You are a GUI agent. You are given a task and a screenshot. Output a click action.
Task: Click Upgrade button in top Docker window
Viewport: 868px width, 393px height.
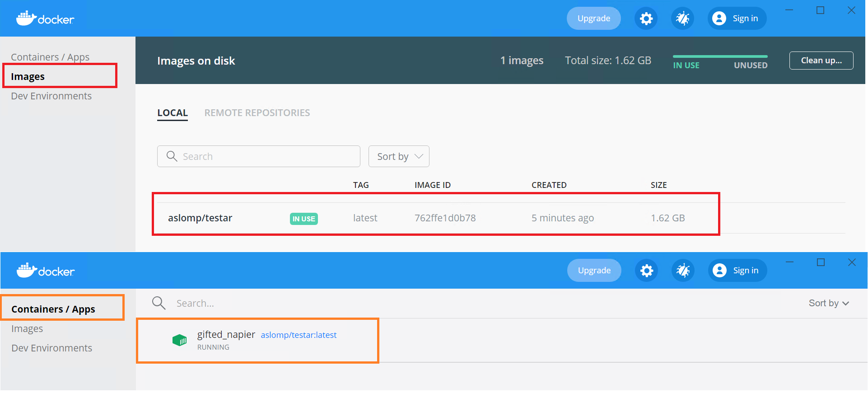[594, 19]
